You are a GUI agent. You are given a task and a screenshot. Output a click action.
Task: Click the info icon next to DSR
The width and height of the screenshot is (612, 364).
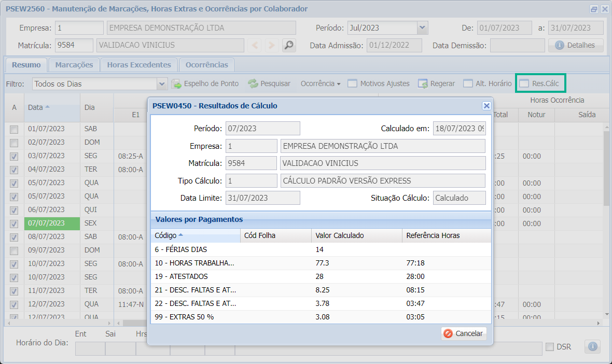click(592, 346)
